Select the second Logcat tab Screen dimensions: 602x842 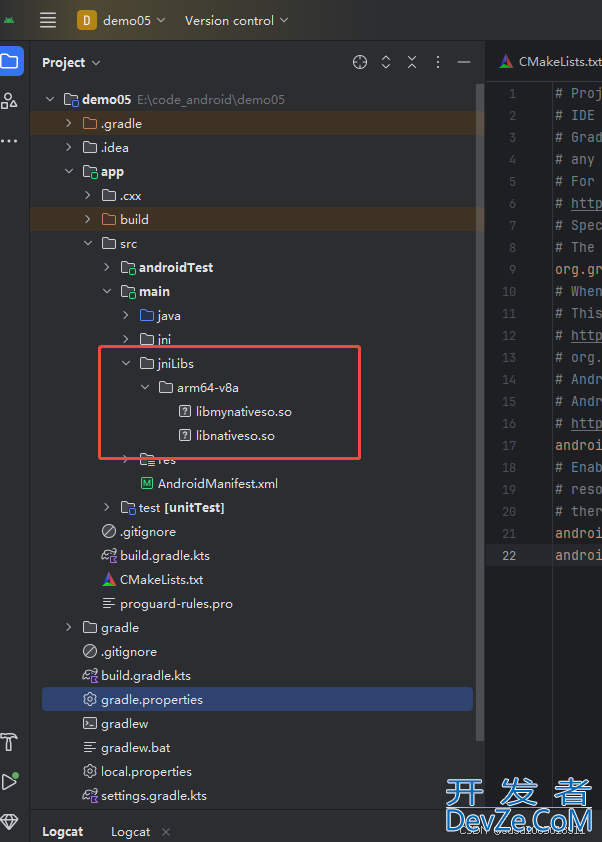click(x=130, y=831)
